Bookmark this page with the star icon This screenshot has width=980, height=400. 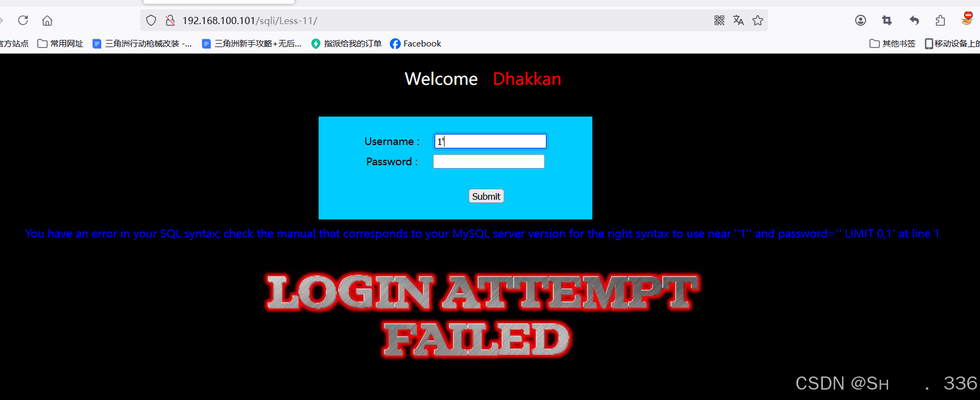point(758,20)
